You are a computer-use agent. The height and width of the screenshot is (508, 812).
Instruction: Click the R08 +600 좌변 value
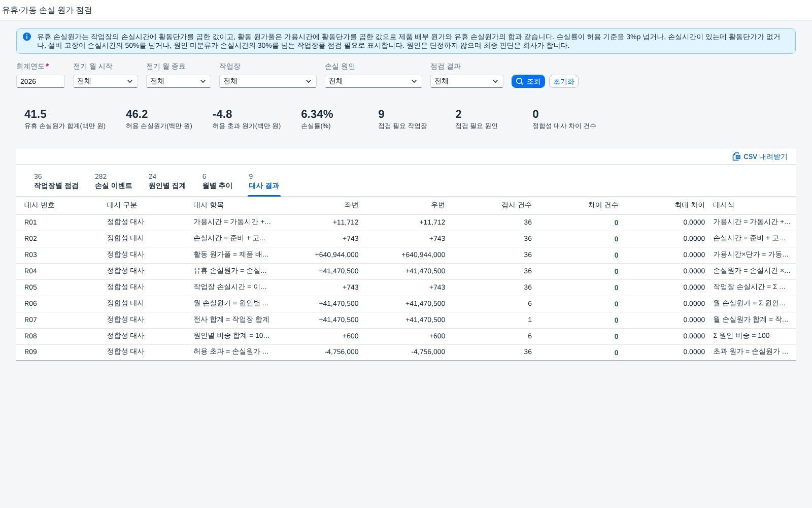click(x=351, y=336)
